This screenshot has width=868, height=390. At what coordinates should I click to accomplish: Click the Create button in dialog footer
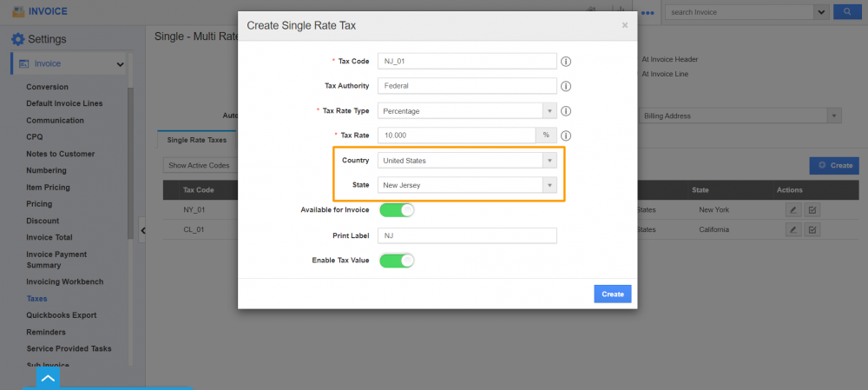point(612,294)
